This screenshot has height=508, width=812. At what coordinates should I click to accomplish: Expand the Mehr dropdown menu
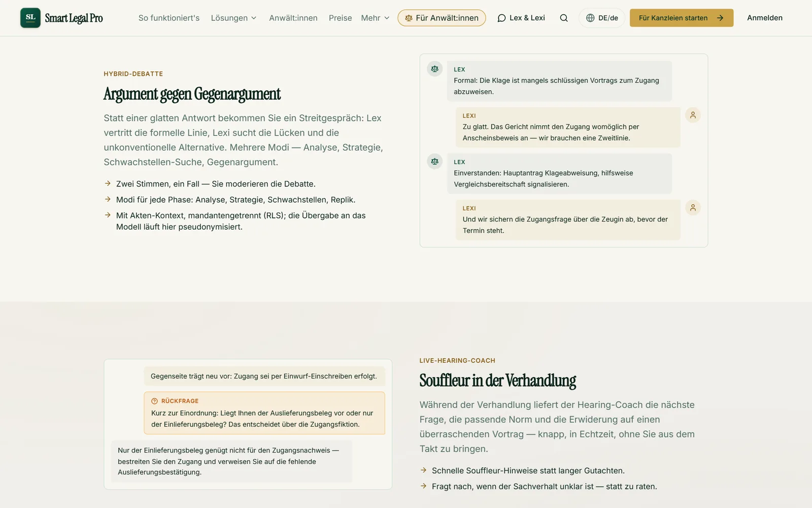tap(376, 18)
